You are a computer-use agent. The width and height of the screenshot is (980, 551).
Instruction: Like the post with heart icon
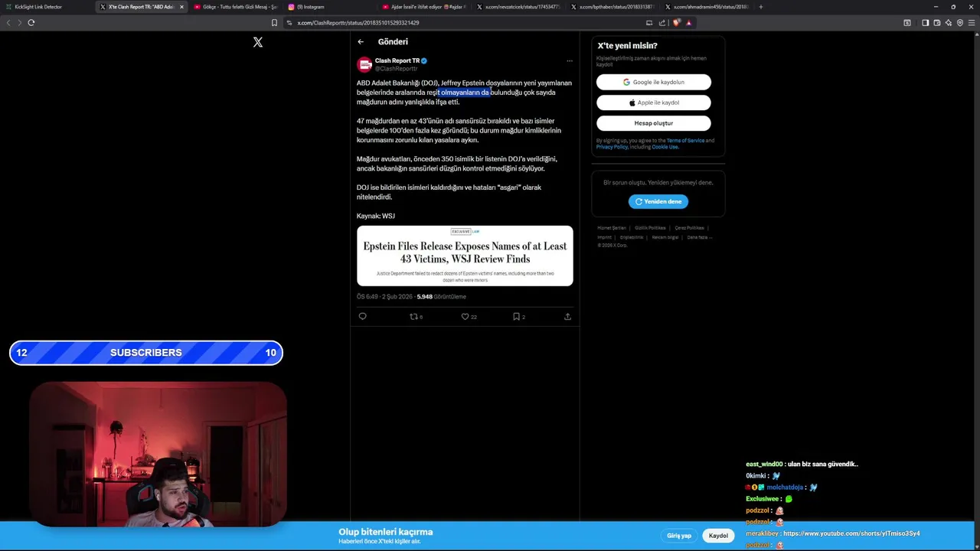[465, 316]
